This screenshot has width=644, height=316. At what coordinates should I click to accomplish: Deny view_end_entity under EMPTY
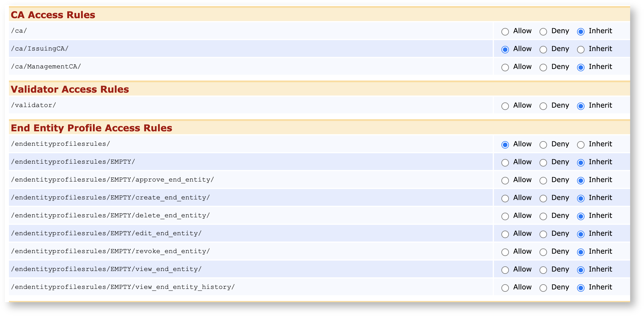(x=544, y=270)
